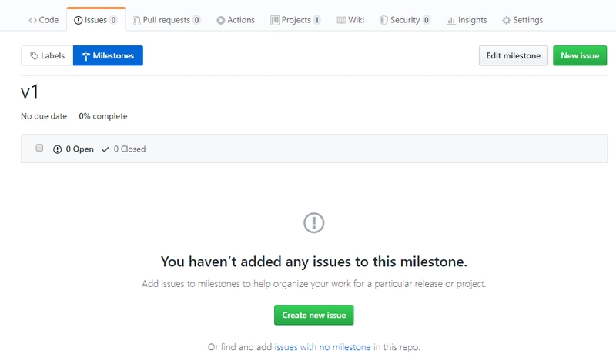Click the Actions play icon
This screenshot has width=616, height=364.
pyautogui.click(x=221, y=20)
